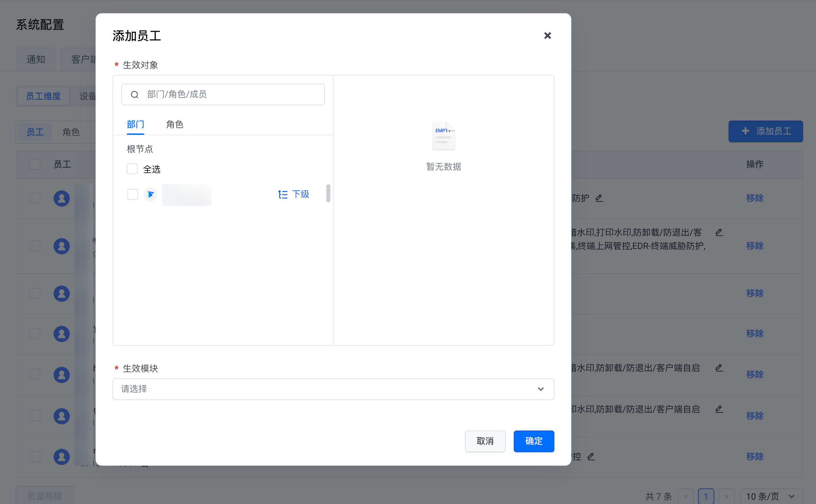Click the edit pencil next to 防护
816x504 pixels.
pyautogui.click(x=599, y=198)
